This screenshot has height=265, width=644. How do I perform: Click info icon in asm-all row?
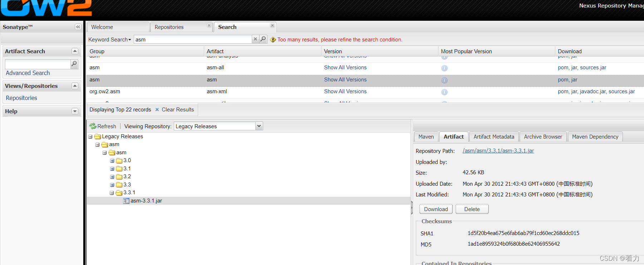tap(444, 68)
